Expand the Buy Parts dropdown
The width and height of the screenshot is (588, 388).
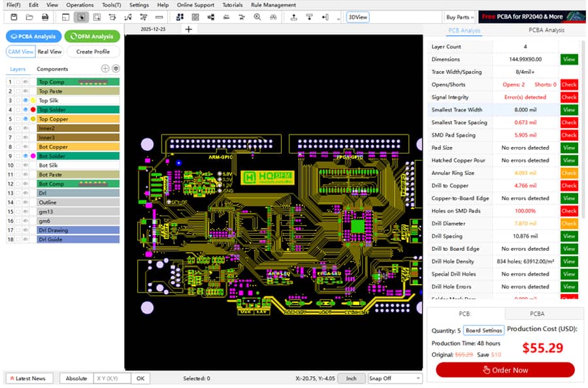pyautogui.click(x=460, y=17)
